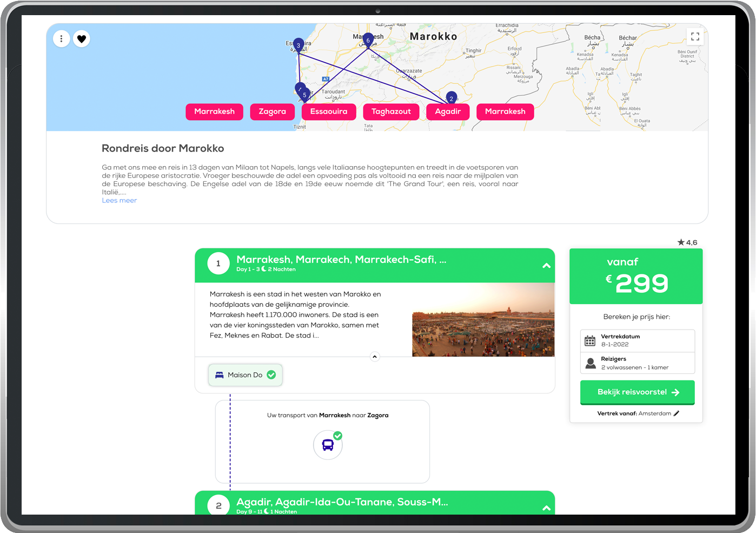Click the Agadir, Agadir-Ida-Ou-Tanane title
Viewport: 756px width, 533px height.
[342, 502]
